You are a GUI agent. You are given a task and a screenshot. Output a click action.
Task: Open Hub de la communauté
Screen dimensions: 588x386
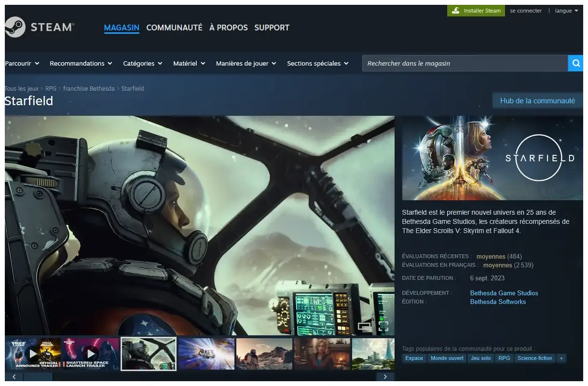(x=537, y=101)
